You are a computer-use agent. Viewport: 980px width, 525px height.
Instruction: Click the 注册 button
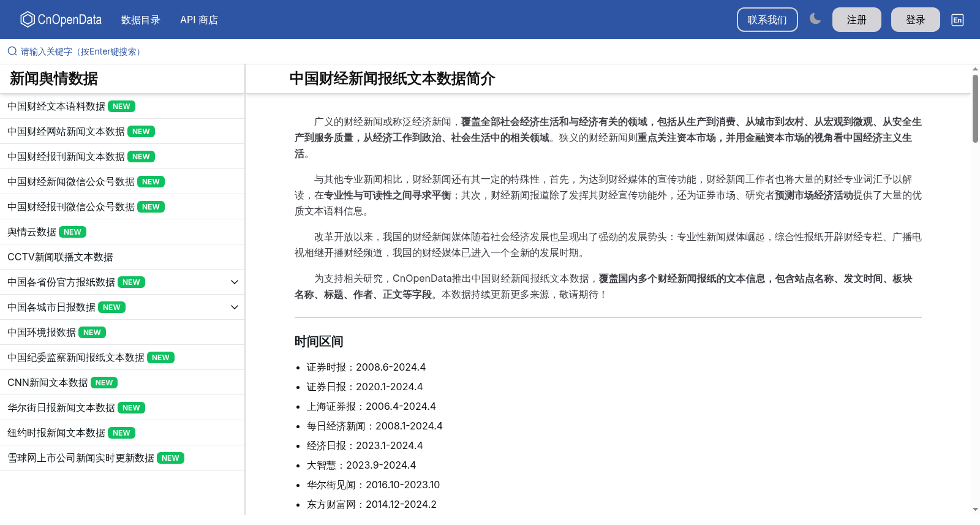coord(857,20)
